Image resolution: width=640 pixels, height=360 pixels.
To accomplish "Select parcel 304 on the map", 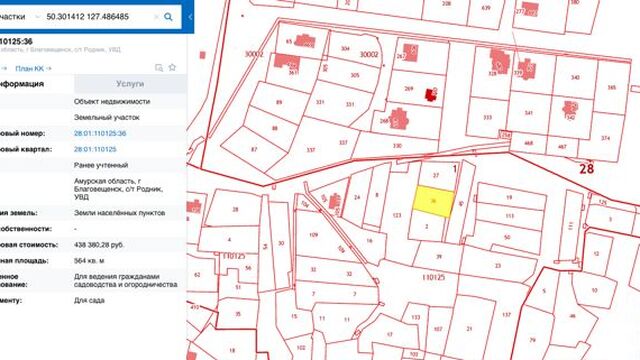I will [x=345, y=48].
